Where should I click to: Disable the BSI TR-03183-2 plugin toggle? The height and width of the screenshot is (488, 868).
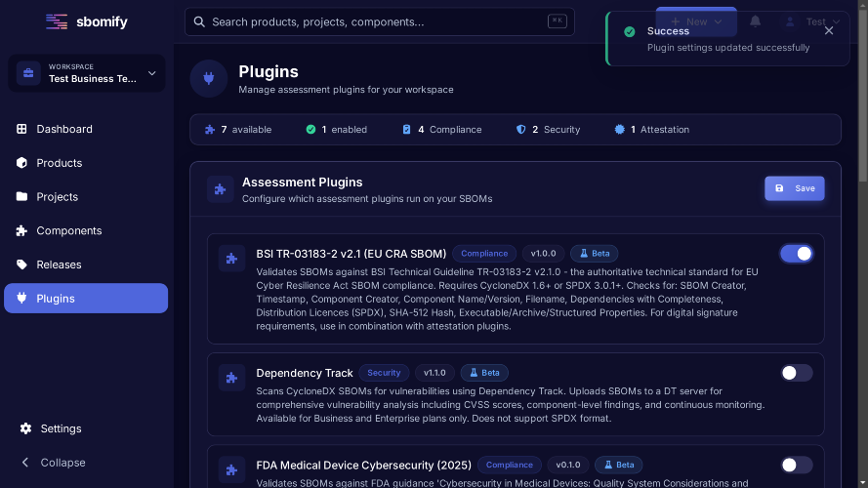(x=797, y=254)
